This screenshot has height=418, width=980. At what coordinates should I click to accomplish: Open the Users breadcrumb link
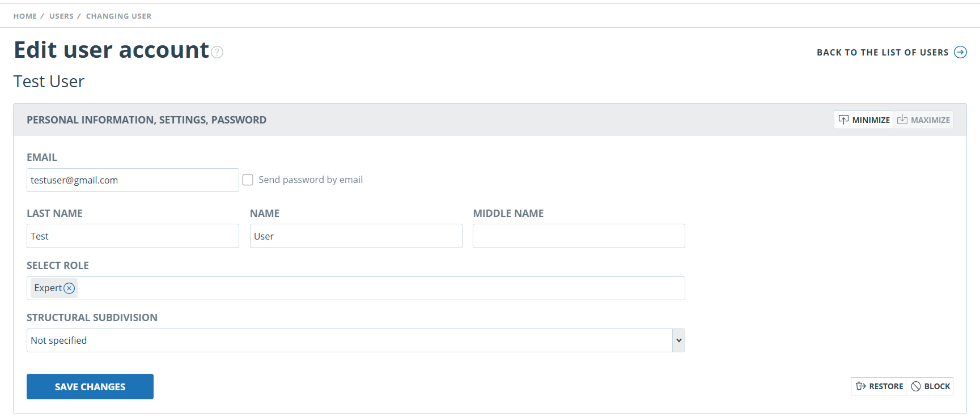pyautogui.click(x=61, y=16)
